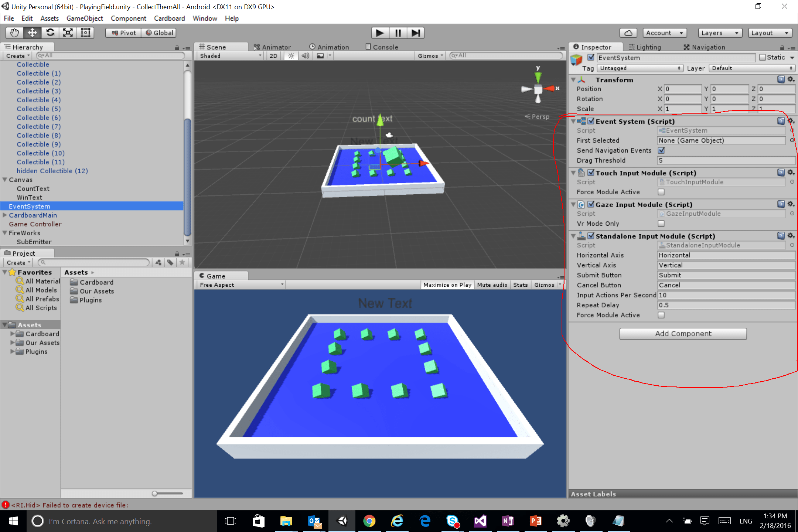Click the Drag Threshold value field
This screenshot has height=532, width=798.
click(x=726, y=160)
